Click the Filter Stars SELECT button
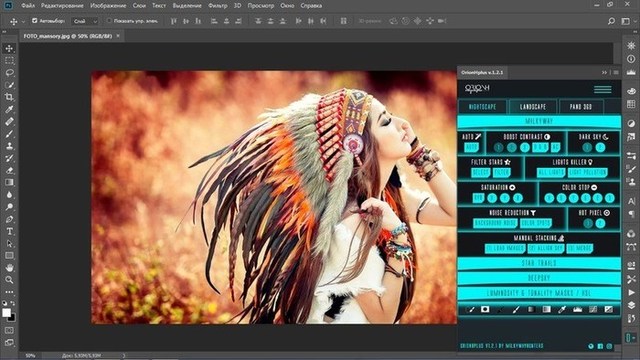Viewport: 640px width, 360px height. point(480,173)
